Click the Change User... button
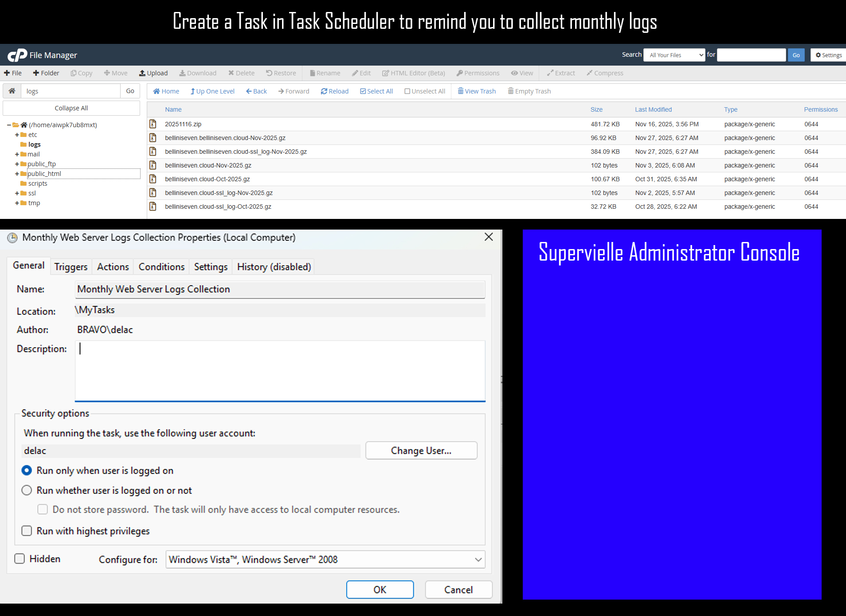 click(421, 451)
